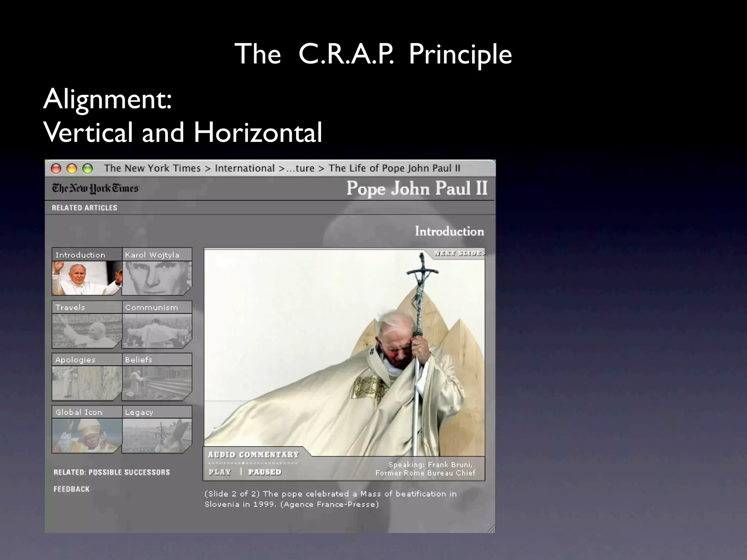
Task: Click the Pope John Paul II heading
Action: point(417,188)
